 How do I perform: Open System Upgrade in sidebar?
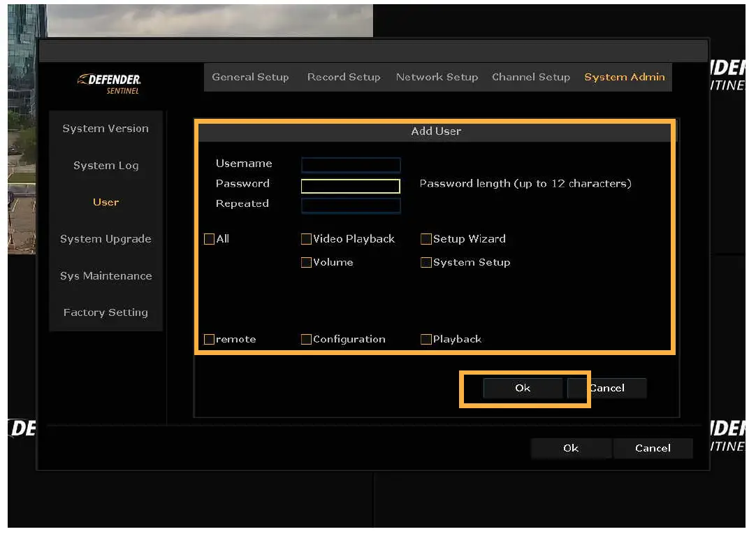click(106, 239)
